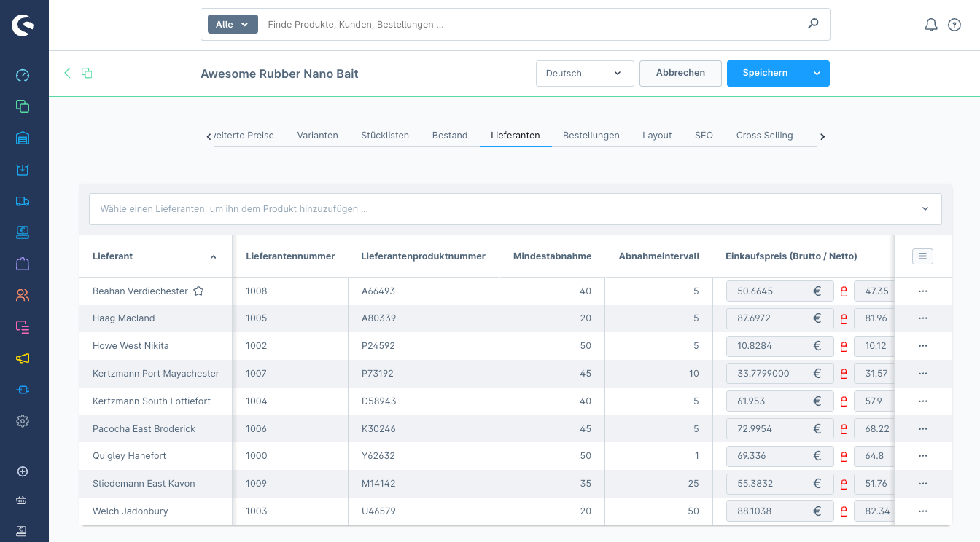
Task: Open Settings via the gear icon
Action: [x=23, y=421]
